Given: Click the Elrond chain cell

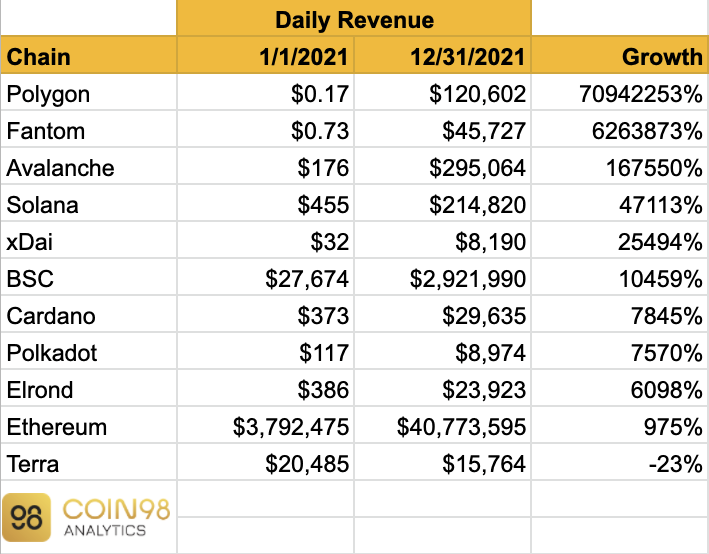Looking at the screenshot, I should (89, 388).
